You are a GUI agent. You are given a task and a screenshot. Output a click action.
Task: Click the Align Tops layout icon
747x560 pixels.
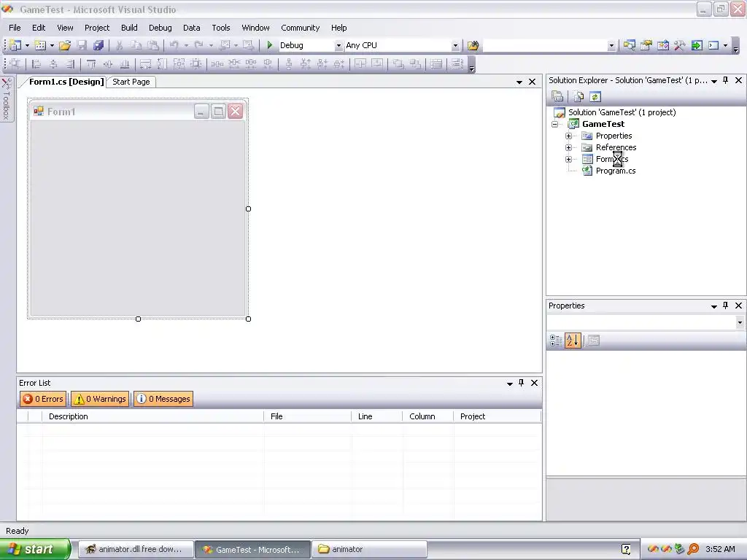[x=91, y=64]
